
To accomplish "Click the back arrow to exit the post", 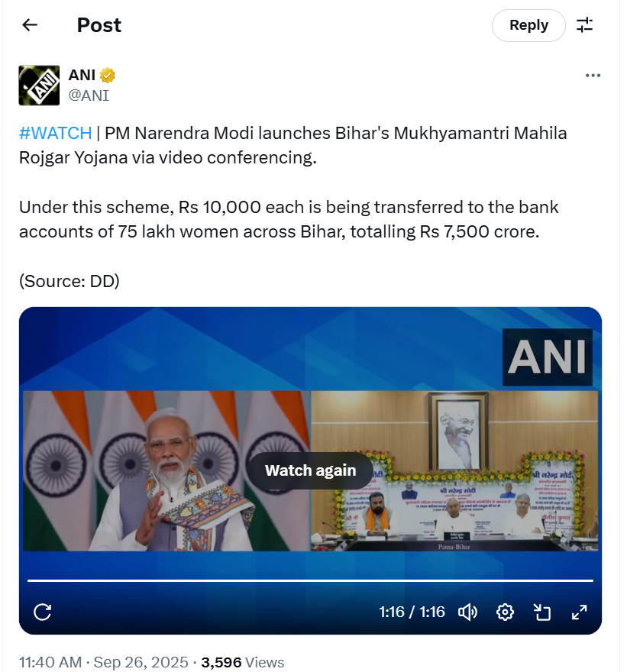I will tap(29, 24).
